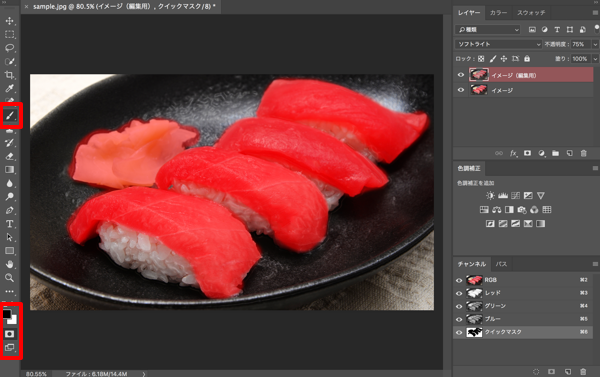Screen dimensions: 600x377
Task: Select the Dodge tool
Action: (x=10, y=197)
